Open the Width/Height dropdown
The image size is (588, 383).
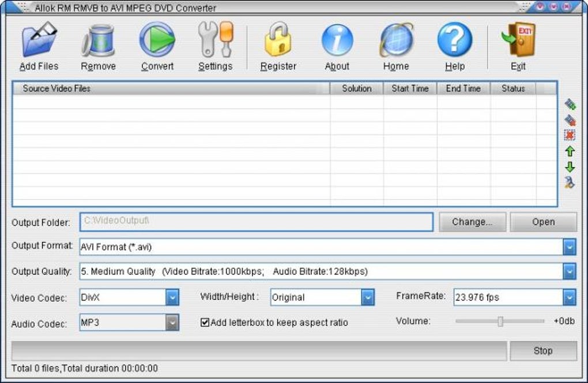click(368, 298)
